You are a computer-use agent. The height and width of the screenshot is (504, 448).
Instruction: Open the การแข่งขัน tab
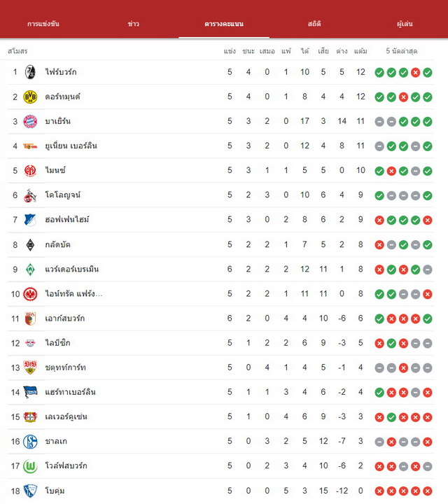click(x=43, y=24)
